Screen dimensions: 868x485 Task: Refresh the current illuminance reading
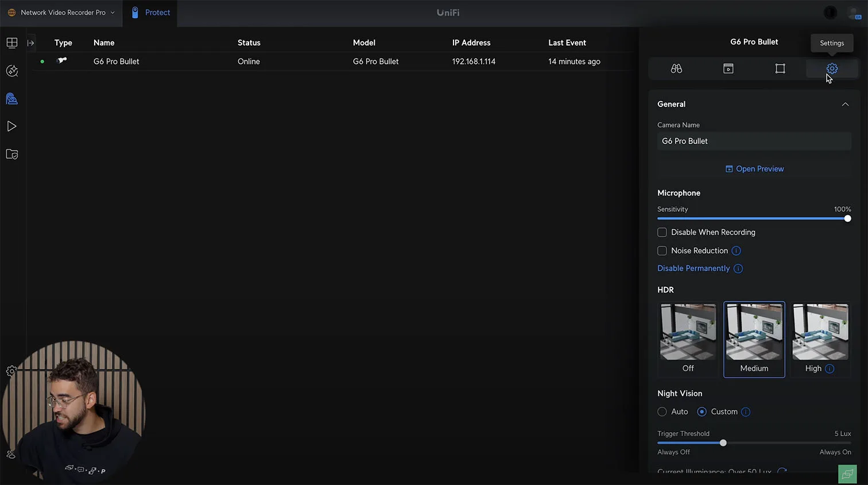pos(781,471)
